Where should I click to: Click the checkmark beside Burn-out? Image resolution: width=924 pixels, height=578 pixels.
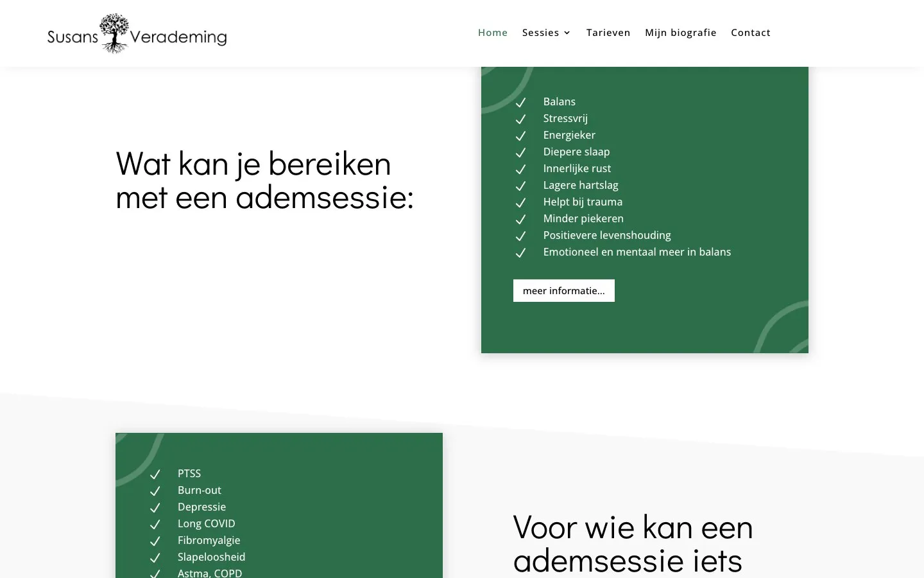point(155,491)
